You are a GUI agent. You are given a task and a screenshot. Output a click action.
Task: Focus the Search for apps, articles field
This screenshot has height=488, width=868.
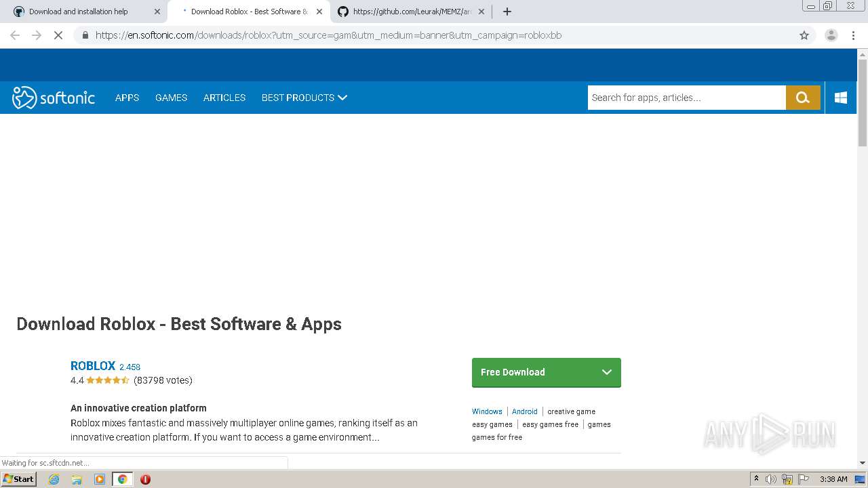(686, 98)
